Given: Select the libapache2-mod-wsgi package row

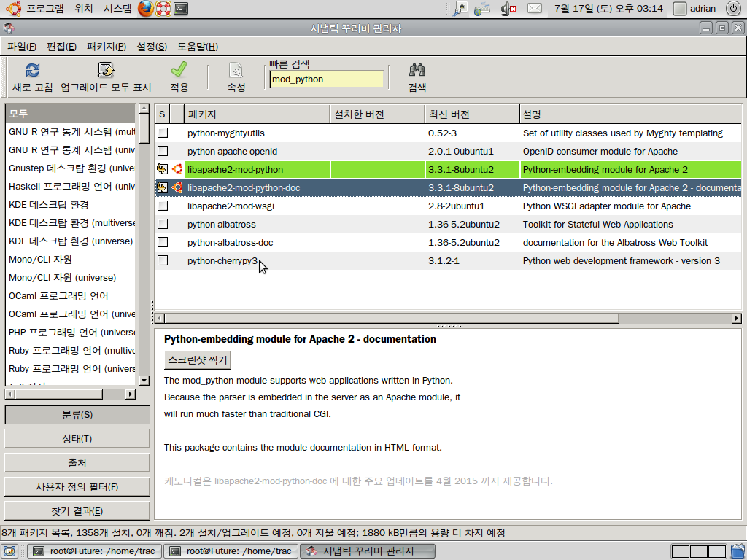Looking at the screenshot, I should [449, 206].
